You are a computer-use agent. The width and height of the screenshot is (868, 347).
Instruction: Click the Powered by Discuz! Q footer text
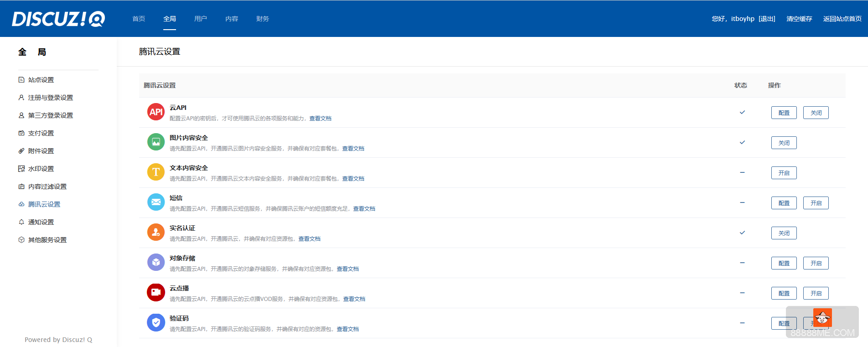tap(58, 340)
